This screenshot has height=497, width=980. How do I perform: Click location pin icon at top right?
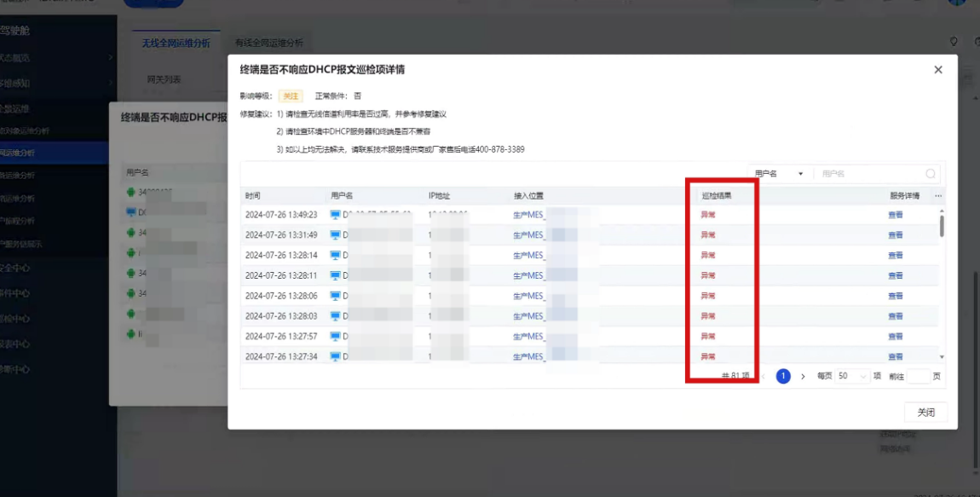click(x=954, y=42)
